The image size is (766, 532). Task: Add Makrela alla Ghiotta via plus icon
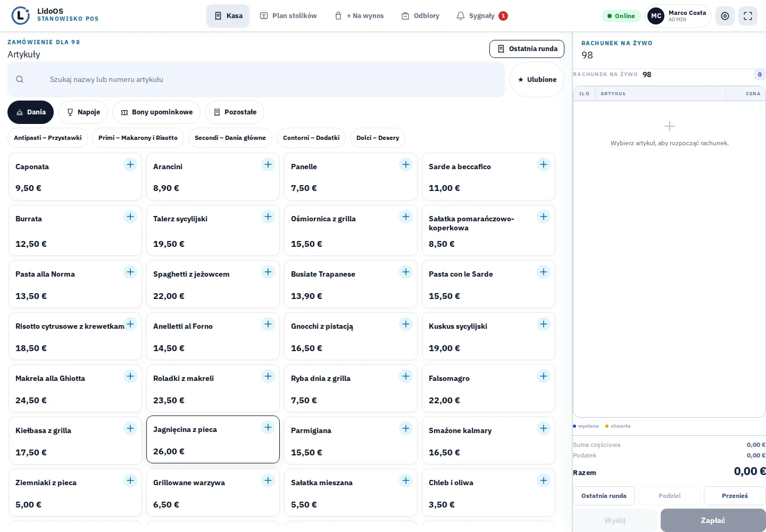pyautogui.click(x=130, y=376)
